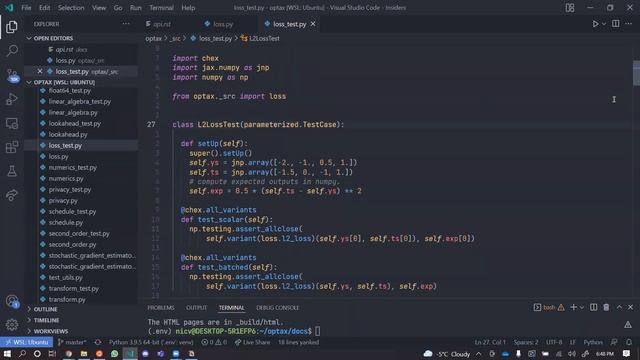This screenshot has width=640, height=360.
Task: Click the editor vertical scrollbar thumb
Action: (x=636, y=73)
